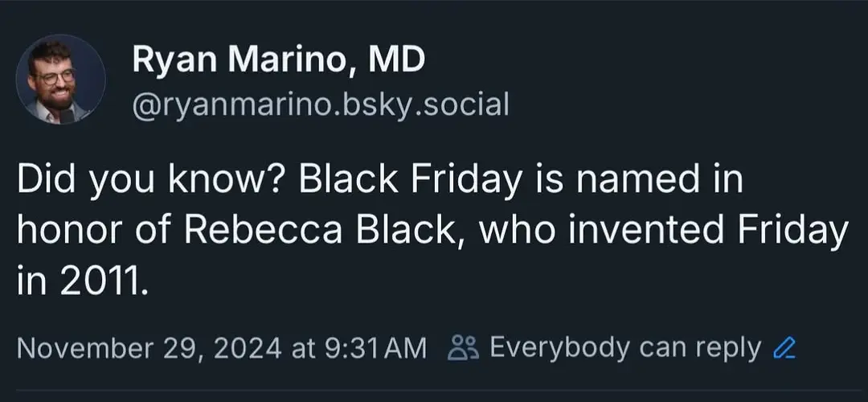Screen dimensions: 868x402
Task: Click "Rebecca Black" in the post
Action: [330, 232]
